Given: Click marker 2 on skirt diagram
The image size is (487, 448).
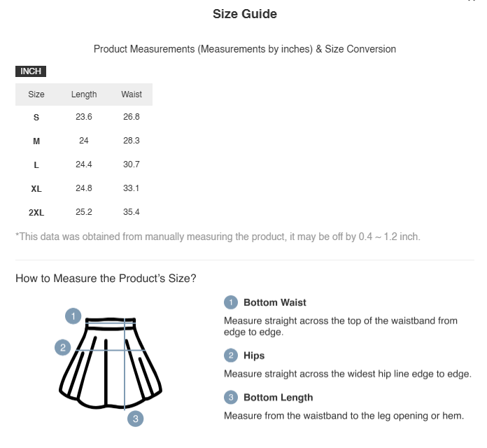Looking at the screenshot, I should 63,347.
